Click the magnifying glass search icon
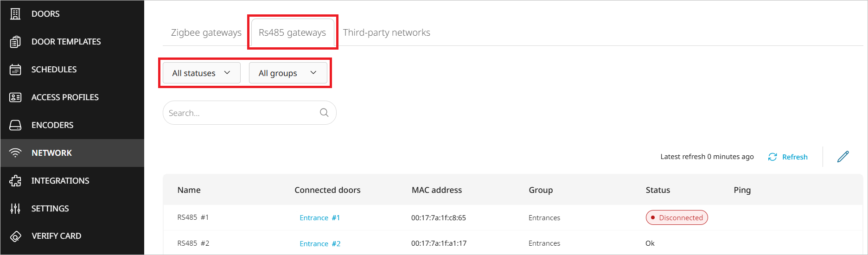The image size is (868, 255). coord(324,113)
